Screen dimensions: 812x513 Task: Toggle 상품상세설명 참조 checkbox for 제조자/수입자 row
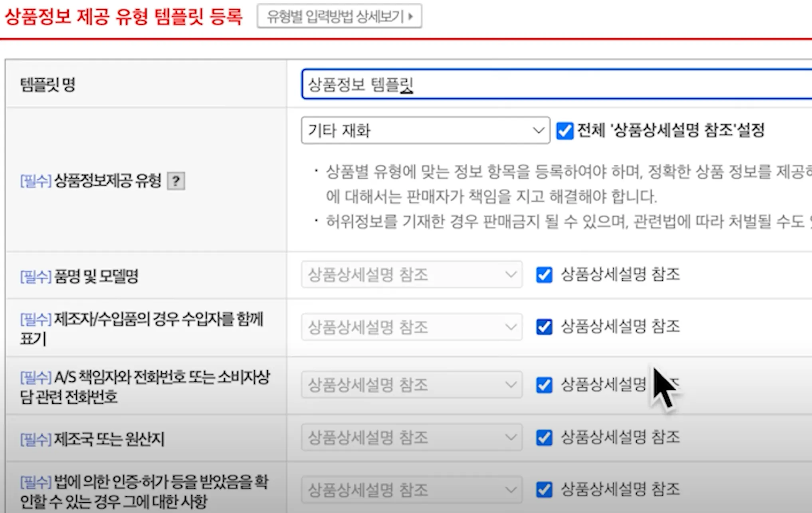[544, 327]
